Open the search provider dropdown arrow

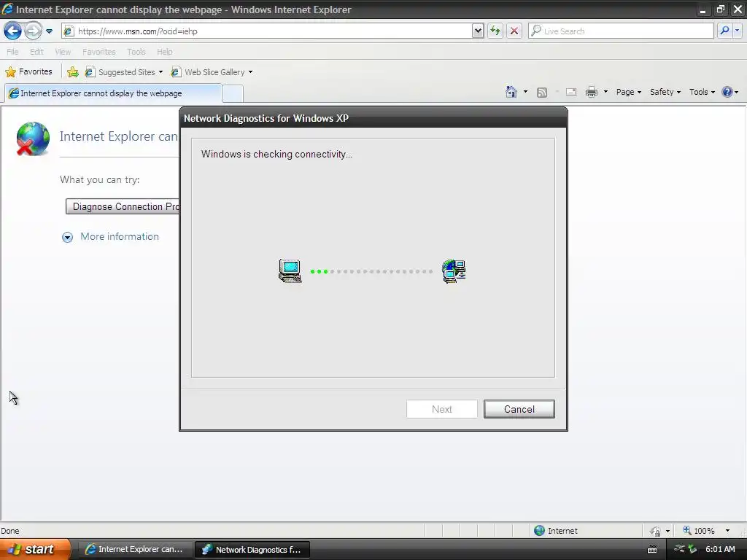(x=737, y=31)
